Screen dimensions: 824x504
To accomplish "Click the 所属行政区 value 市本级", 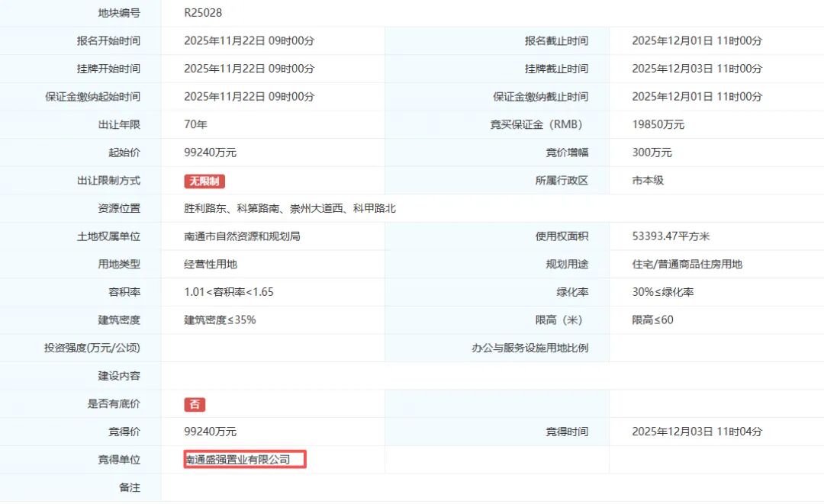I will coord(649,181).
